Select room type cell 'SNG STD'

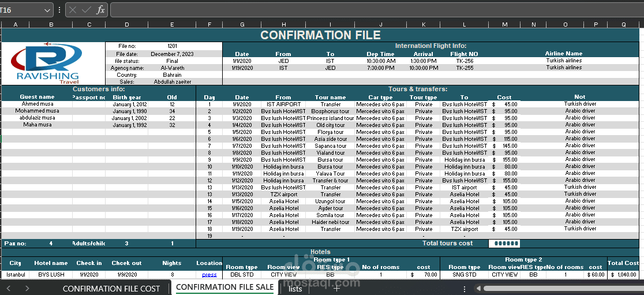tap(464, 274)
